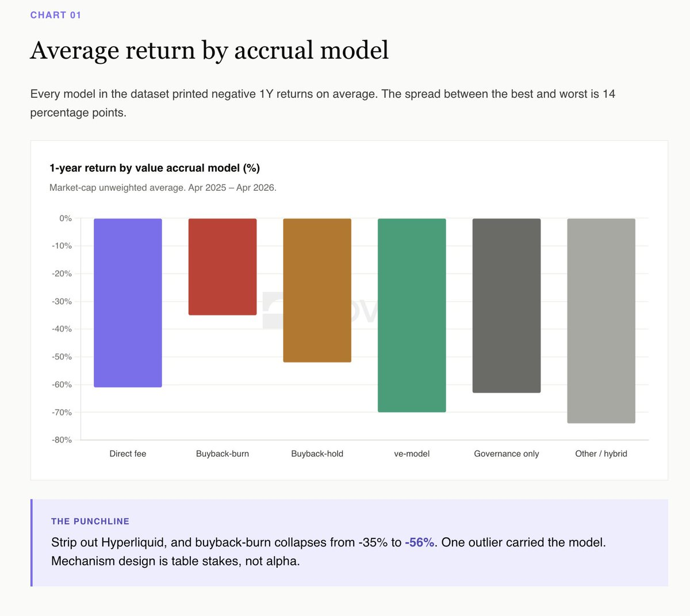The width and height of the screenshot is (690, 616).
Task: Select the "ve-model" axis label
Action: click(x=412, y=454)
